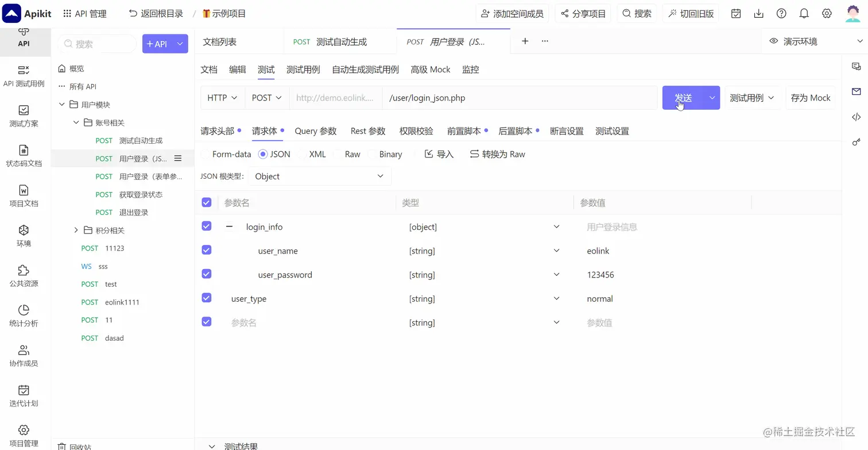
Task: Open the 测试用例 dropdown next to send
Action: (x=752, y=98)
